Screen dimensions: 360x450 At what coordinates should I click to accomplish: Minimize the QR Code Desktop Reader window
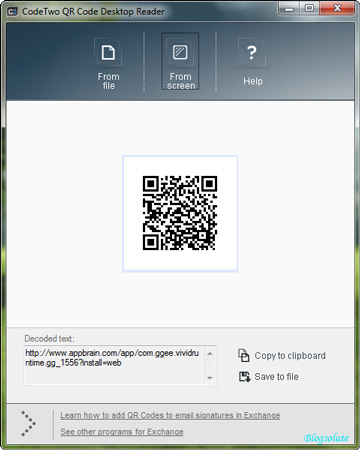coord(289,8)
